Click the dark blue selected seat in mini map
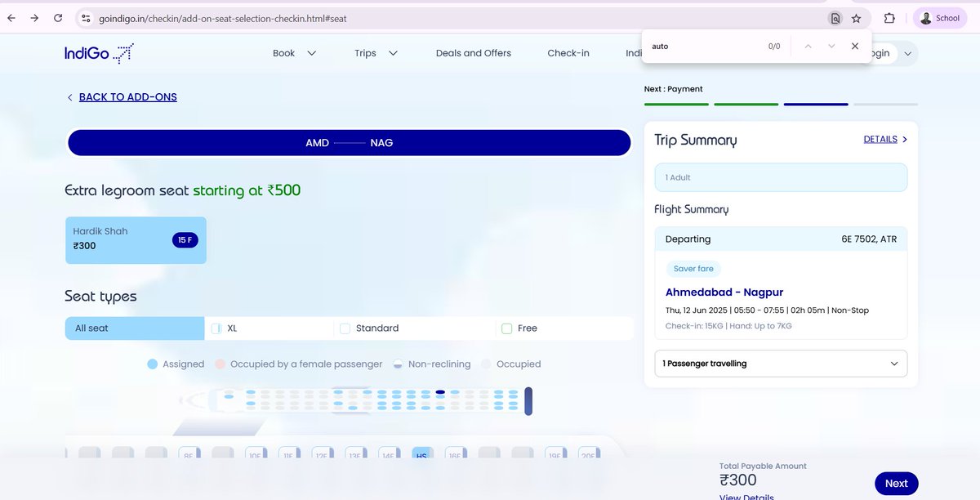 tap(440, 392)
